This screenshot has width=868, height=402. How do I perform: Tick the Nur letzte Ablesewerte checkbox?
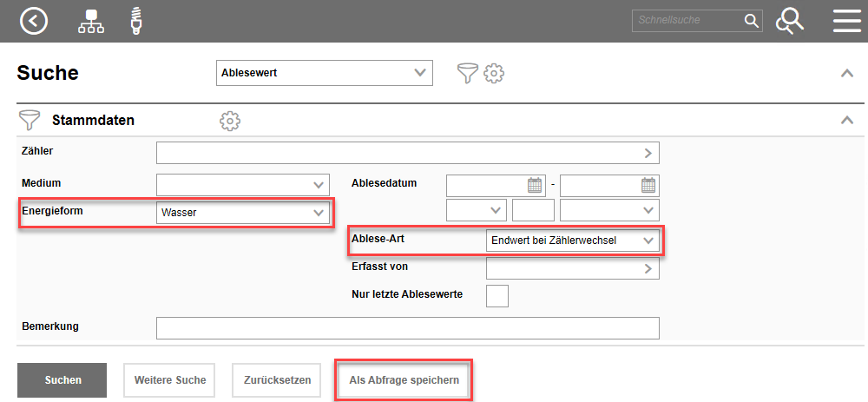[497, 296]
